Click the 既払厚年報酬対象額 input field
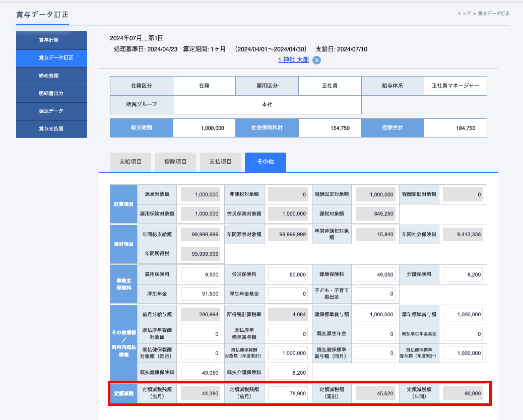This screenshot has width=523, height=420. (201, 334)
